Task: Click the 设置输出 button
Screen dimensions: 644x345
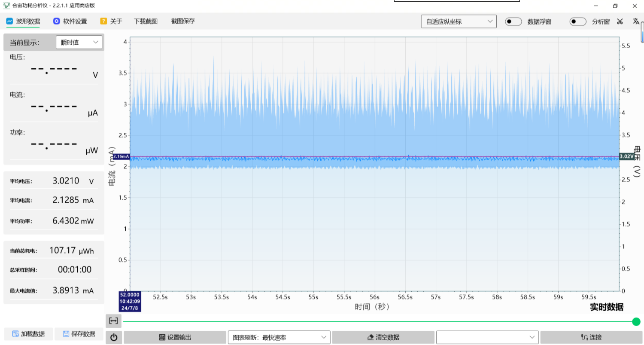Action: pyautogui.click(x=175, y=337)
